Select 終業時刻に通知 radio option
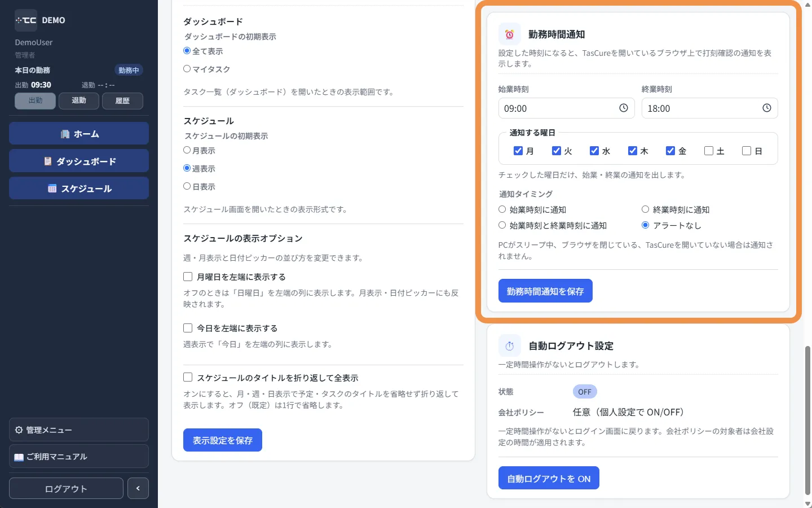 [646, 209]
